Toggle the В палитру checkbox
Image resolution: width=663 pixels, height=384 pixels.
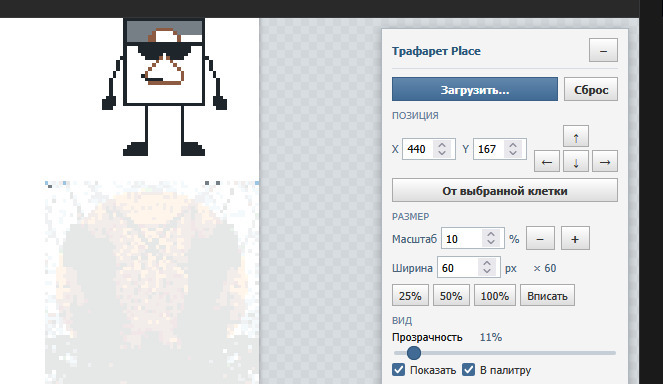click(x=468, y=370)
